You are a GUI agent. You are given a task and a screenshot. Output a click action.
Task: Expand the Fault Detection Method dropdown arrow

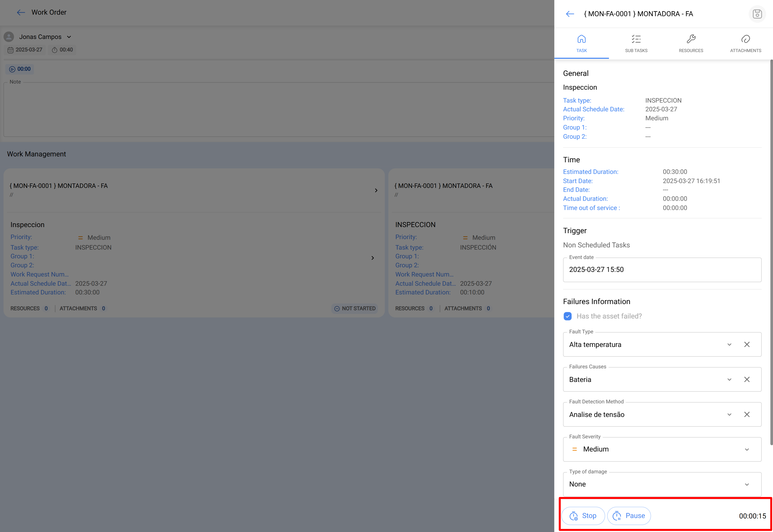[729, 415]
